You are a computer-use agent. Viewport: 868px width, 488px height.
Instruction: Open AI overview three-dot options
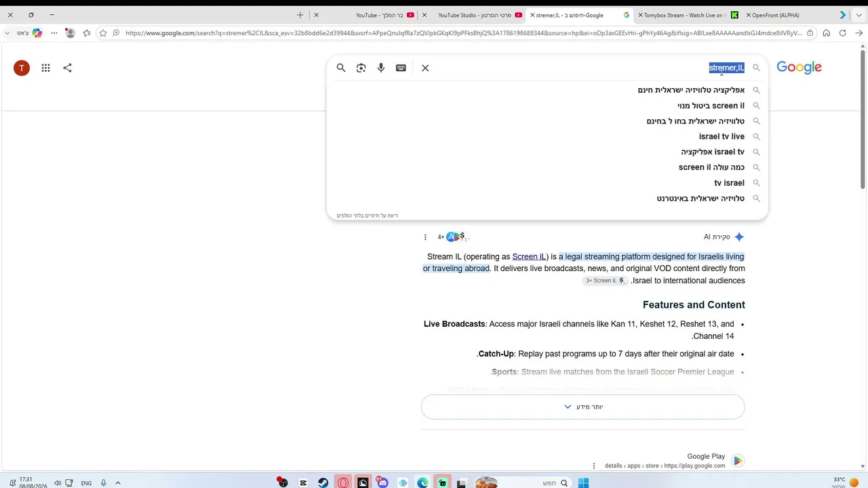[425, 237]
